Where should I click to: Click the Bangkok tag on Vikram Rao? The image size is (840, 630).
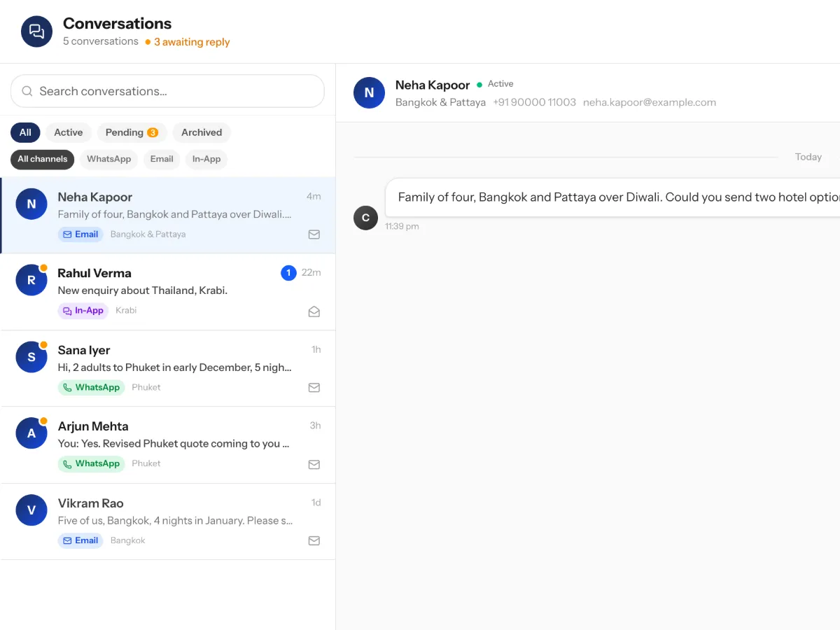tap(127, 540)
